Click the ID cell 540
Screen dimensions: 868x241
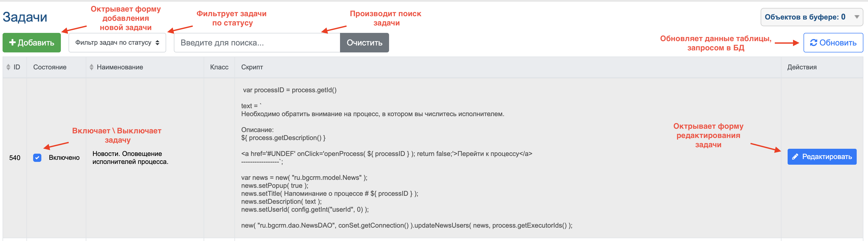tap(15, 158)
